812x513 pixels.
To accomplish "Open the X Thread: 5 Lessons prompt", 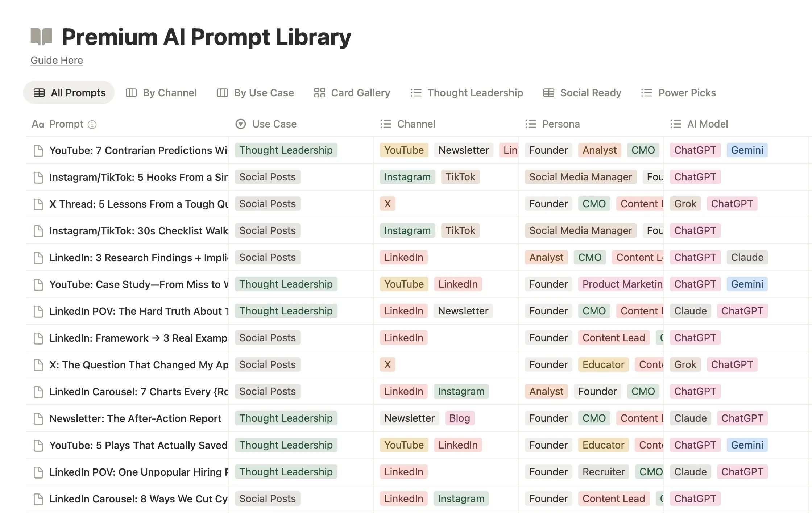I will coord(139,204).
